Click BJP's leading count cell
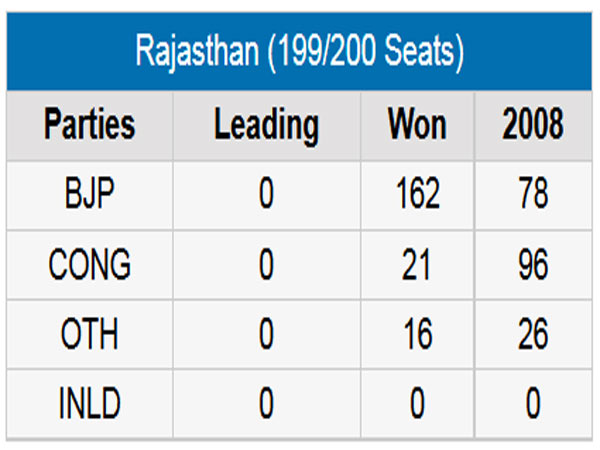600x450 pixels. (266, 195)
